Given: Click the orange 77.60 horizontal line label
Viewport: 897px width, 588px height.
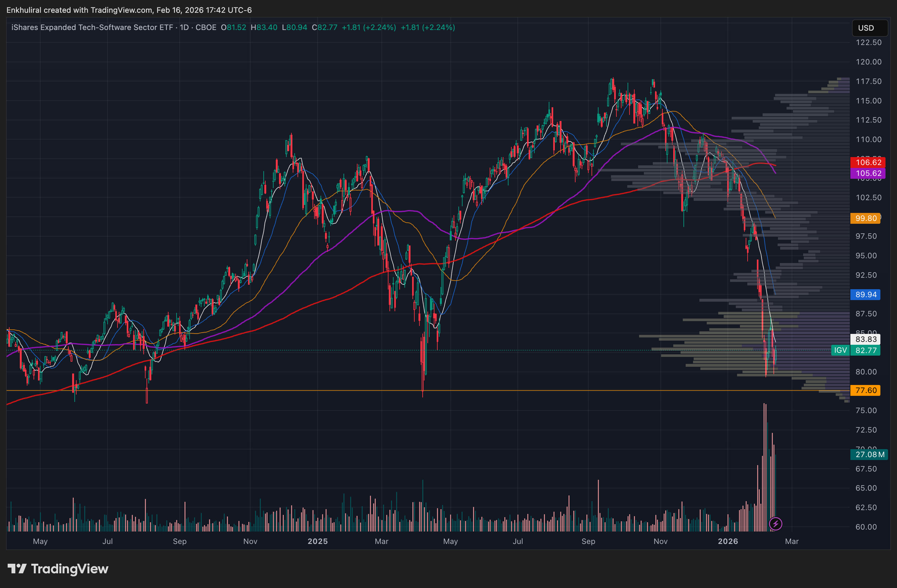Looking at the screenshot, I should [x=865, y=390].
